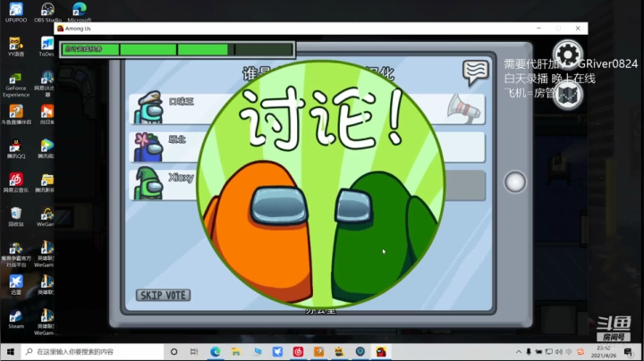Screen dimensions: 644x361
Task: Open Steam desktop shortcut
Action: [16, 319]
